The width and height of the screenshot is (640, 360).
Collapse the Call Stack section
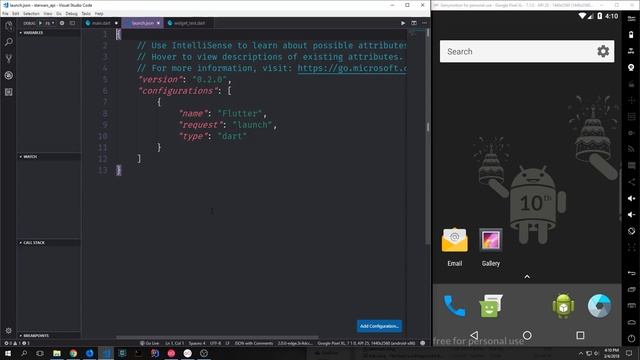click(x=48, y=243)
